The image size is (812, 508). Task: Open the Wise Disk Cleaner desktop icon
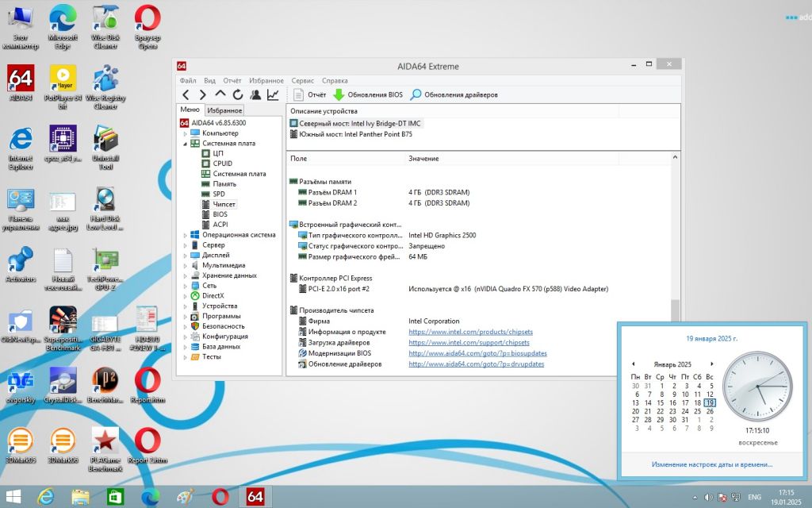(105, 27)
